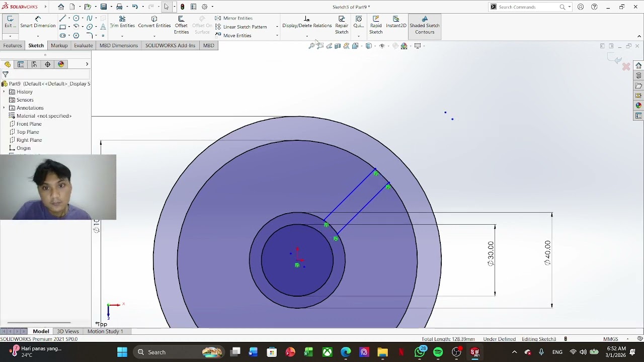The width and height of the screenshot is (644, 362).
Task: Select the Line sketch tool
Action: [x=62, y=18]
